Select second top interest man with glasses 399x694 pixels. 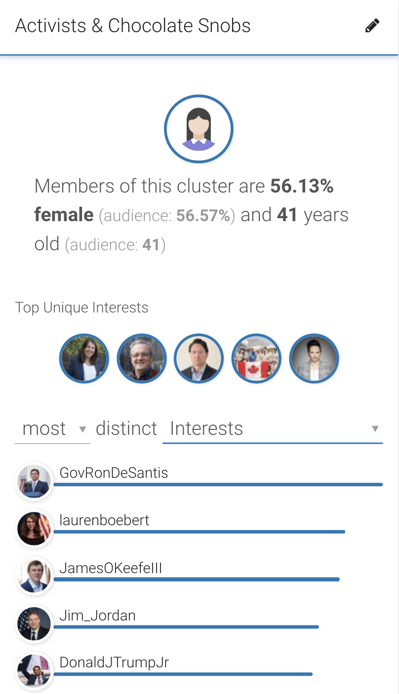click(x=142, y=358)
